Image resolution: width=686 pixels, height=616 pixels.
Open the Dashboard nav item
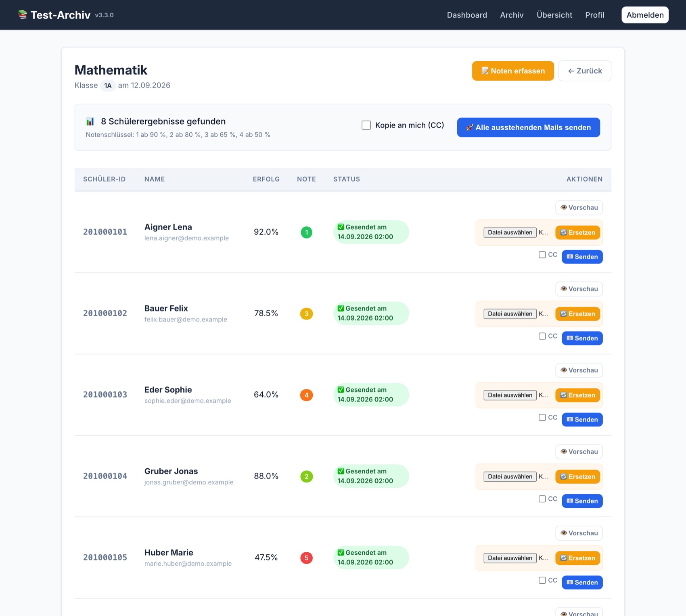coord(467,15)
